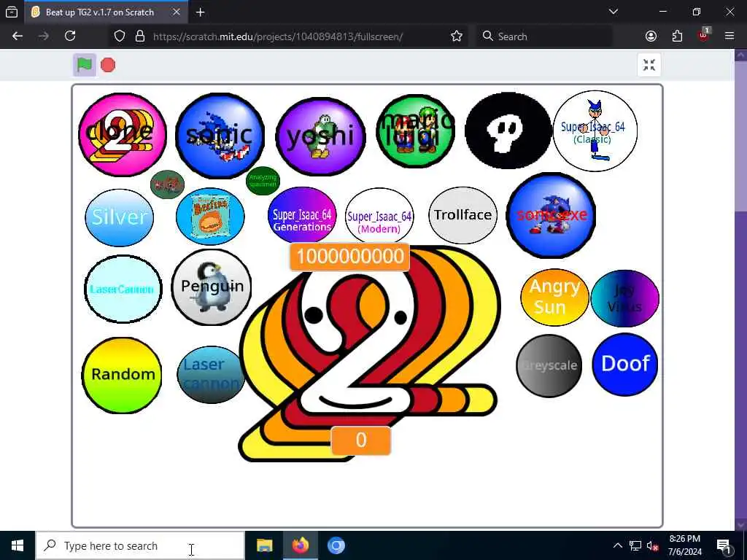Pick the purple yoshi character bubble

(320, 136)
